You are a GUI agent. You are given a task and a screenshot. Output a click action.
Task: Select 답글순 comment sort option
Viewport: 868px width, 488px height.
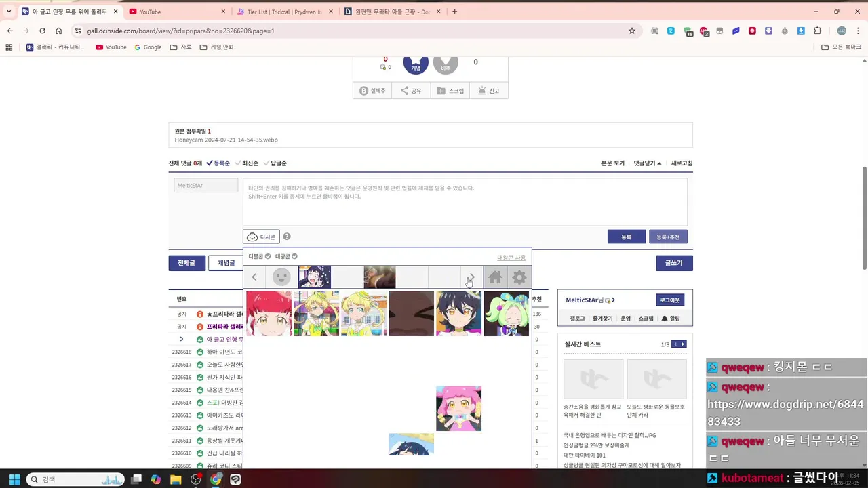[x=275, y=163]
